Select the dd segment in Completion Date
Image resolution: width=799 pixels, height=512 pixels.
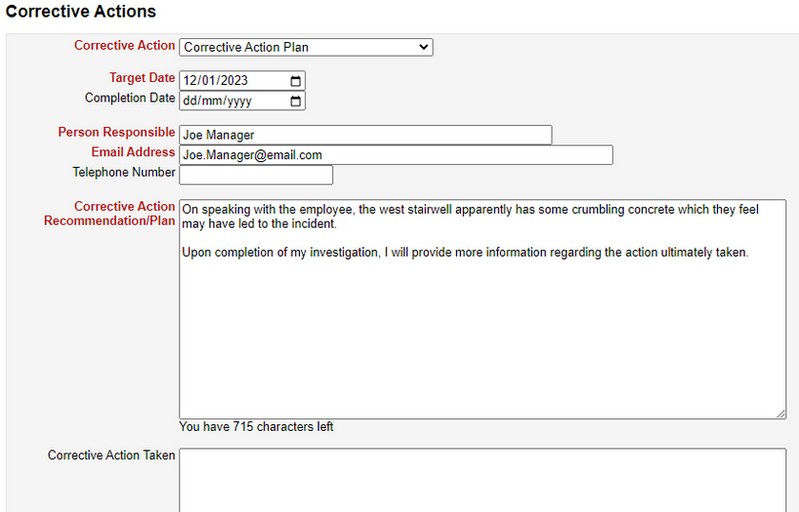click(191, 101)
